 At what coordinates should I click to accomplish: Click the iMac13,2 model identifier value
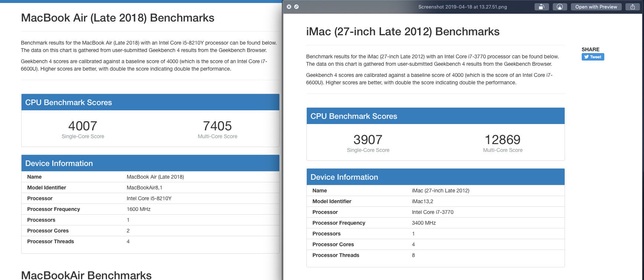point(423,201)
